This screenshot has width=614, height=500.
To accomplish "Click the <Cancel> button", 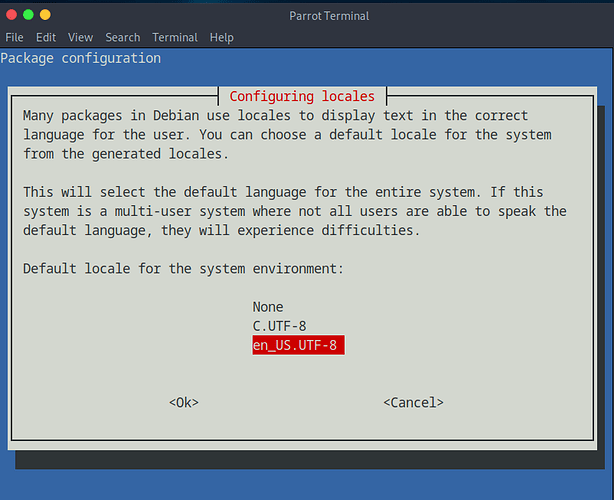I will pyautogui.click(x=414, y=403).
